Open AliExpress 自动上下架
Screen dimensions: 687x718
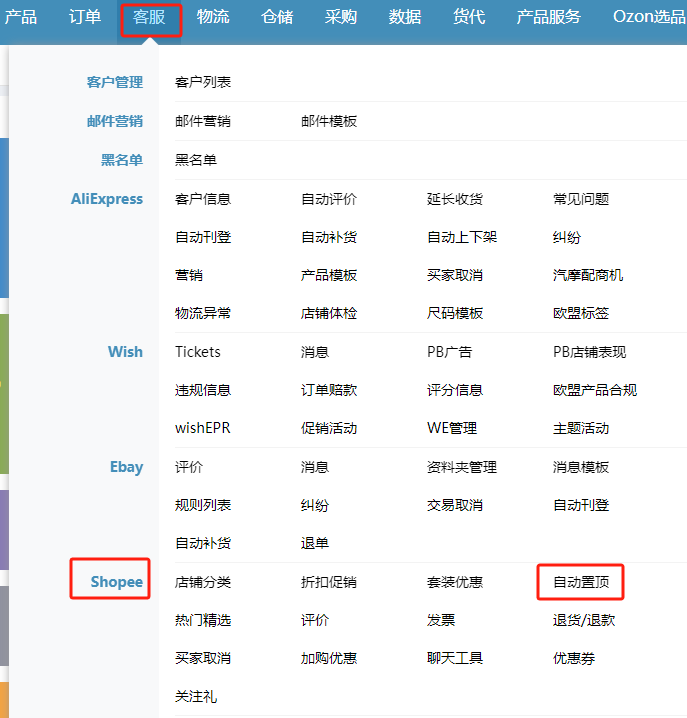pyautogui.click(x=462, y=237)
